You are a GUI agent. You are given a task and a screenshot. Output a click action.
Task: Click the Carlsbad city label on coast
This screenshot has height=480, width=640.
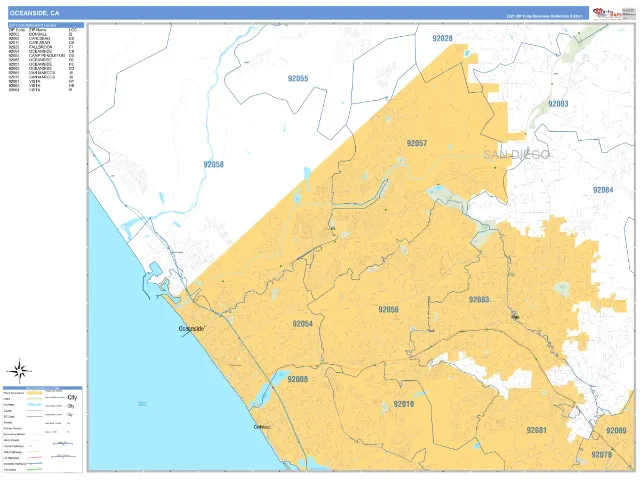click(262, 427)
